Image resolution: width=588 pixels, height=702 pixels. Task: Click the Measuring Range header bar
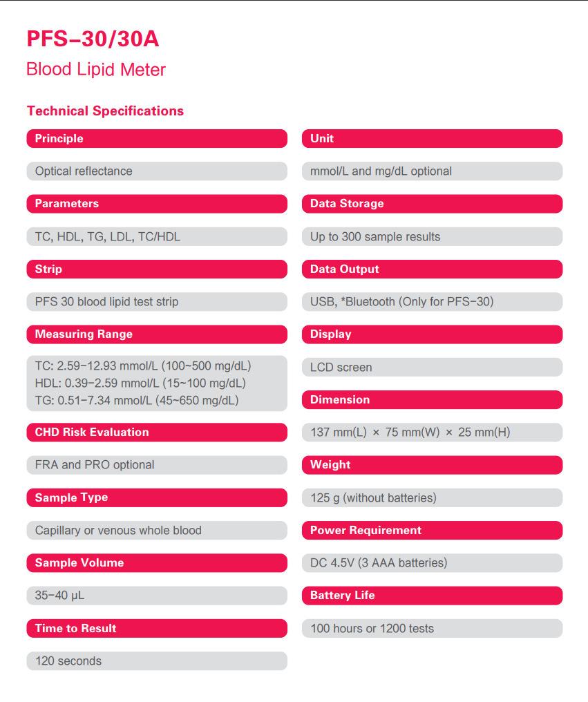click(156, 334)
